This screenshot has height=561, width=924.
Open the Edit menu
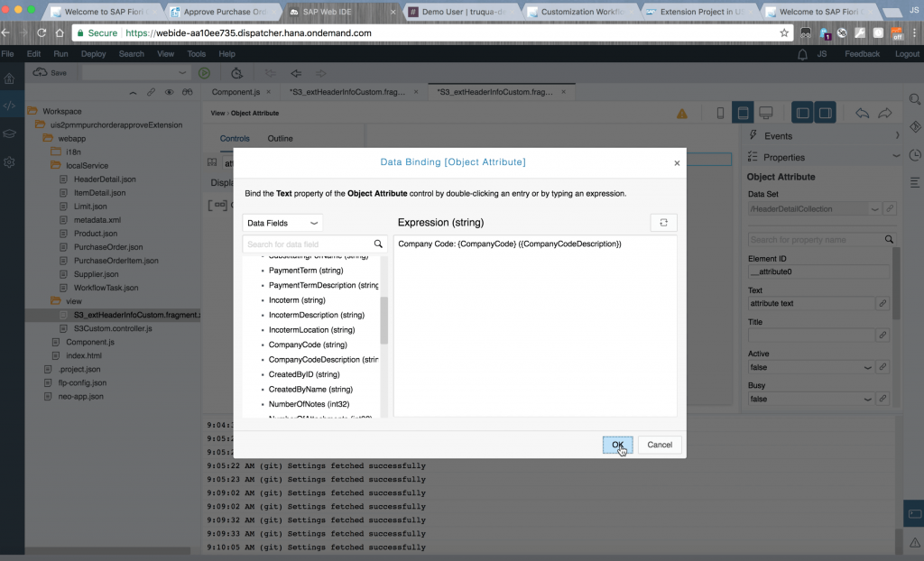(33, 53)
